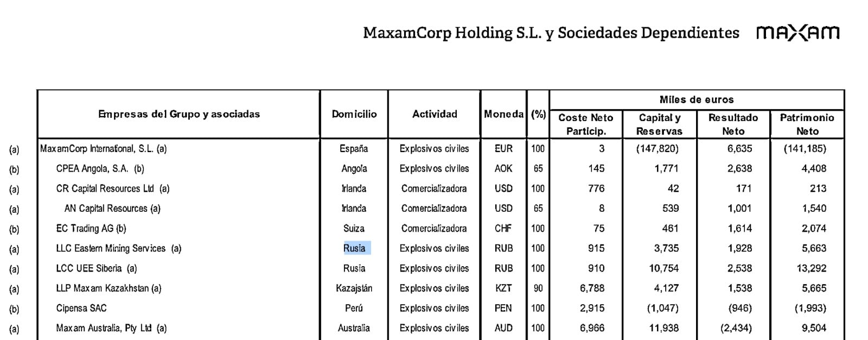Select the Maxam Australia, Pty Ltd entry
This screenshot has height=340, width=868.
click(x=111, y=328)
